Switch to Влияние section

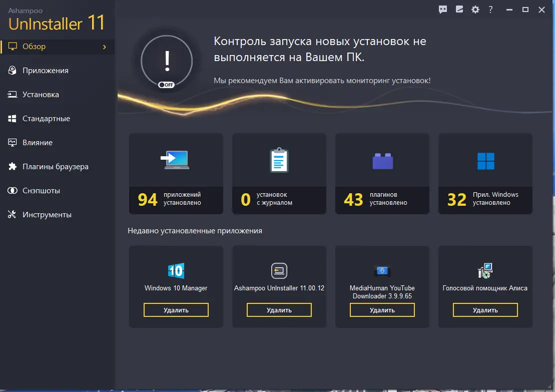(x=58, y=143)
